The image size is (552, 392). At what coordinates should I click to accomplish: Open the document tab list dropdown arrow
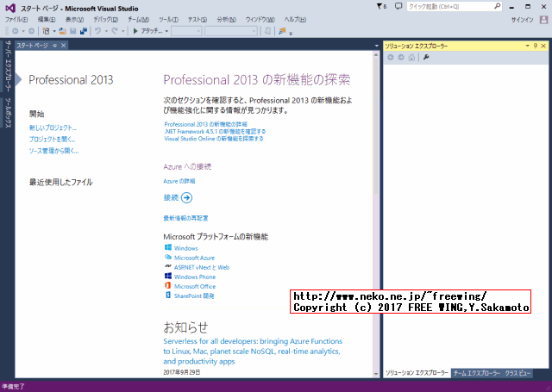[376, 46]
